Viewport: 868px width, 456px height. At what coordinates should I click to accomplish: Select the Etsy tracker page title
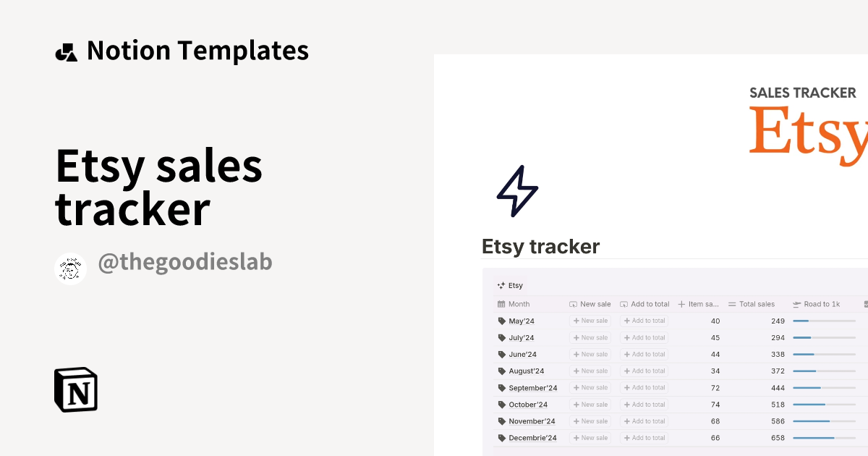pos(540,246)
